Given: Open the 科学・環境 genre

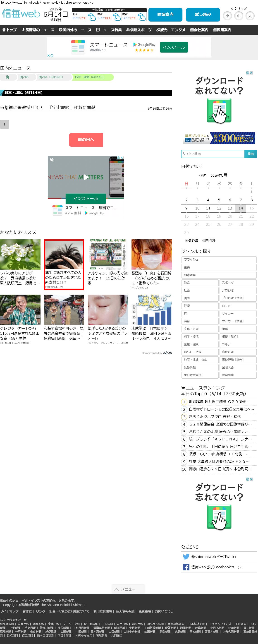Looking at the screenshot, I should [200, 337].
